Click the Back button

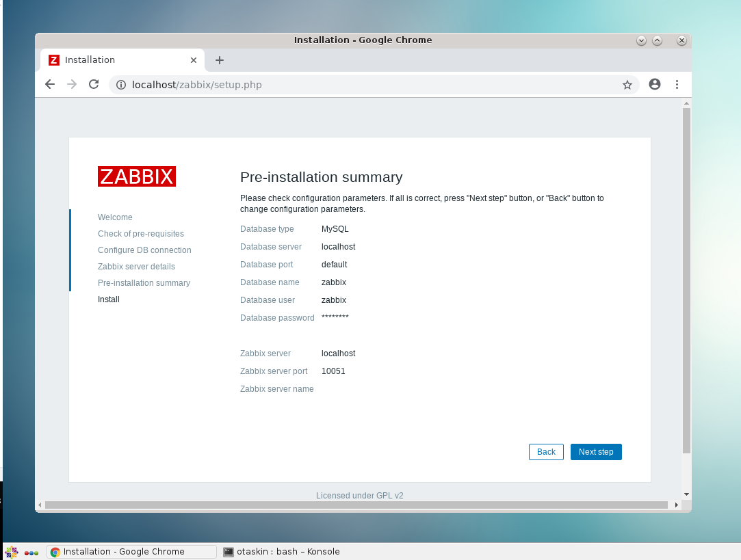546,452
